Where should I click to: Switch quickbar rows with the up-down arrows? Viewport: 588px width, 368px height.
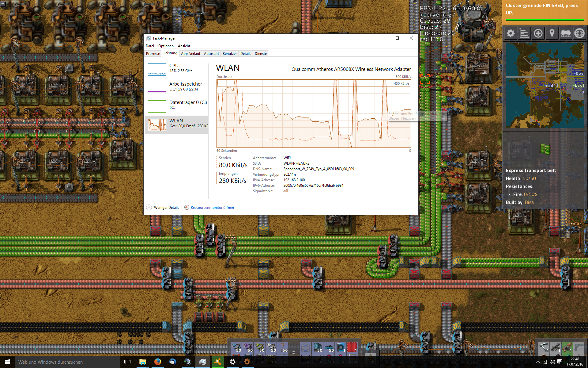pyautogui.click(x=294, y=353)
